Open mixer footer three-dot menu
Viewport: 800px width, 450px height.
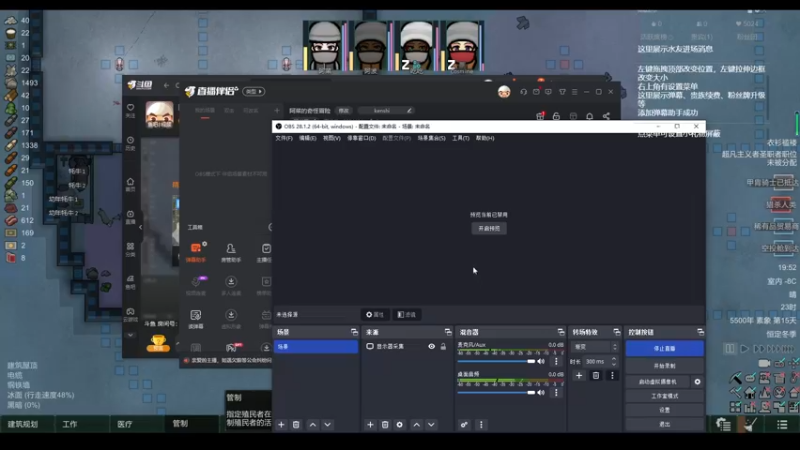pos(481,424)
